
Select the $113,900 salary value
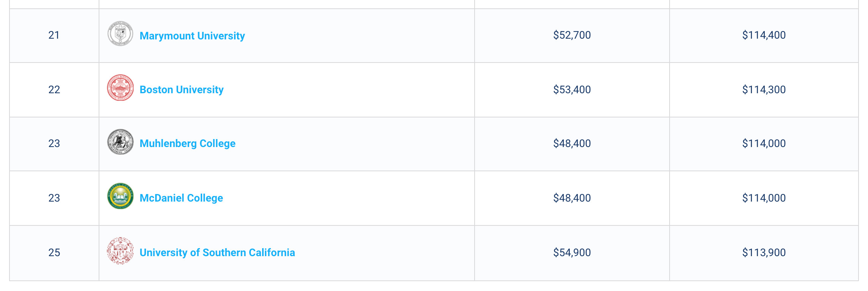point(764,253)
